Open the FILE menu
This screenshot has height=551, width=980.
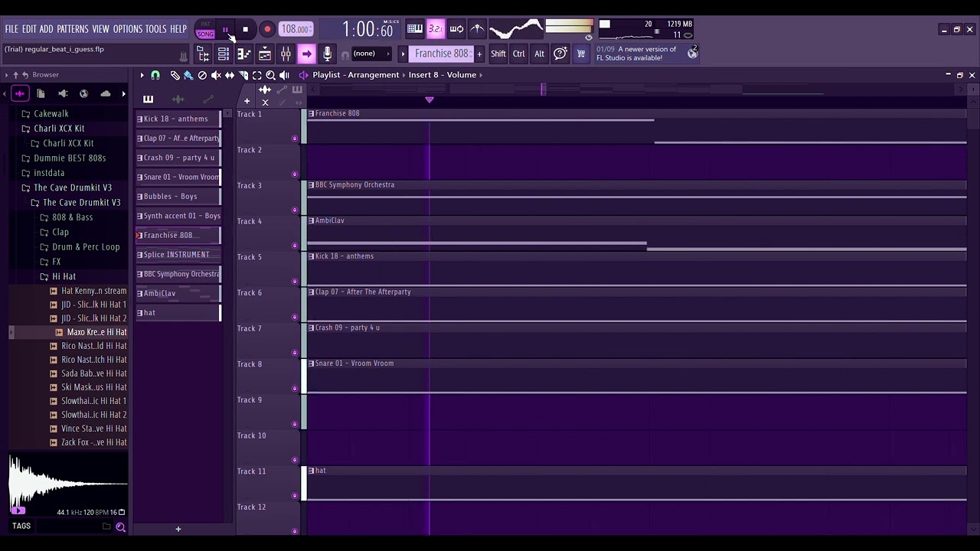click(11, 29)
